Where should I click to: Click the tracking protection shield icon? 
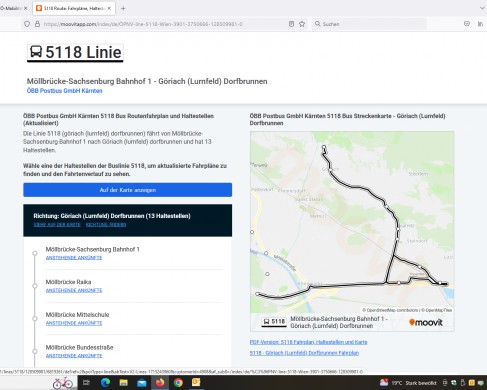point(27,24)
